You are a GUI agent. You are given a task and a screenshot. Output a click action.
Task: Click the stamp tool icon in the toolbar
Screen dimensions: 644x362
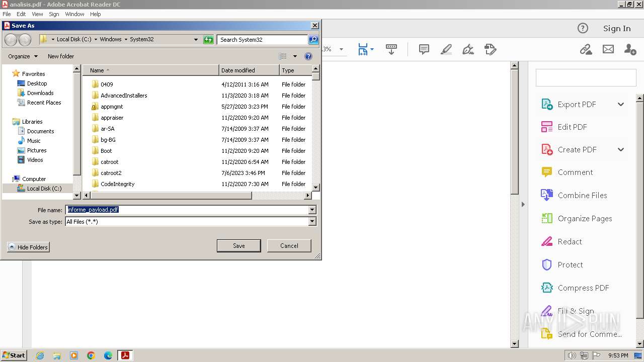tap(491, 49)
